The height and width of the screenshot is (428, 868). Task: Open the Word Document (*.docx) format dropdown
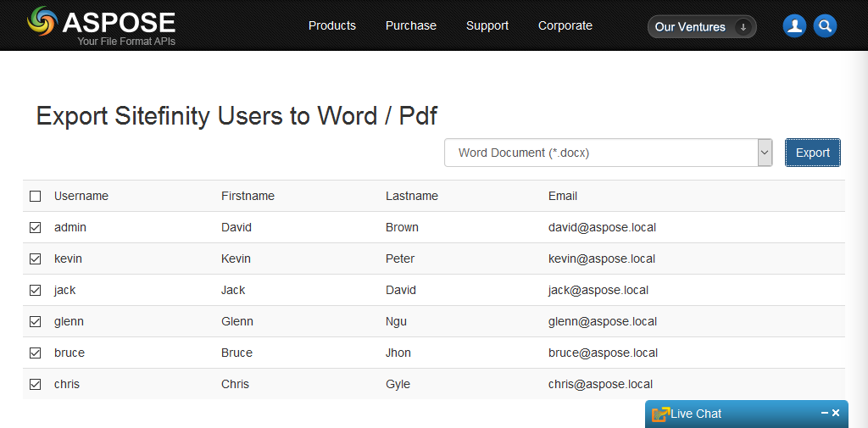click(609, 153)
